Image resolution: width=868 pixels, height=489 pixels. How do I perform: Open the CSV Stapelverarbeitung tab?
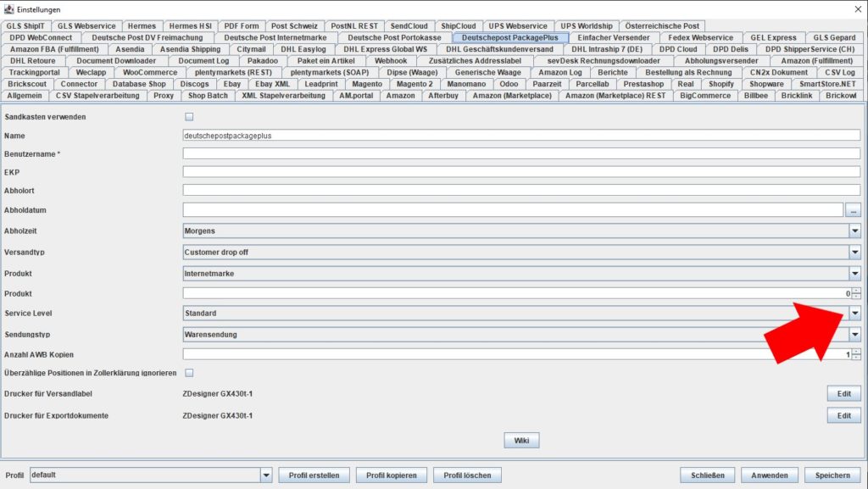click(97, 96)
